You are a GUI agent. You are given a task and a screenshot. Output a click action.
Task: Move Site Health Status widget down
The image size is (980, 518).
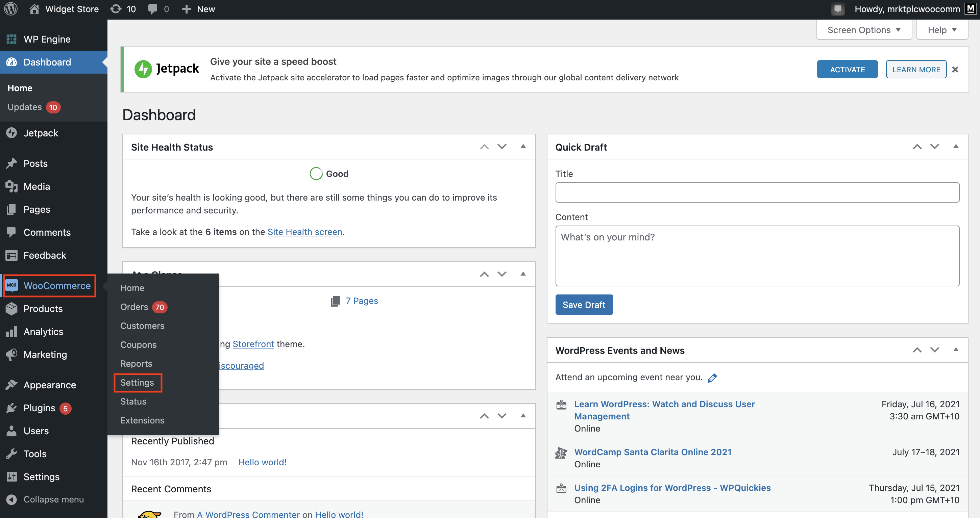[x=502, y=147]
